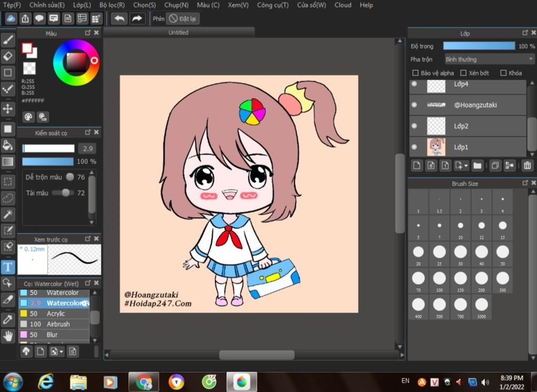Click the Lớp1 layer thumbnail
This screenshot has height=392, width=537.
click(x=436, y=147)
